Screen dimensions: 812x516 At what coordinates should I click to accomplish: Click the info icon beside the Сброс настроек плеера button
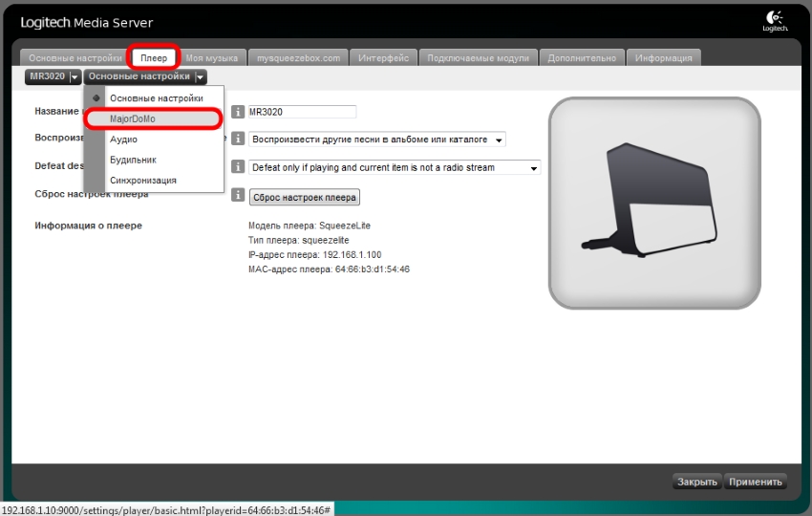238,195
